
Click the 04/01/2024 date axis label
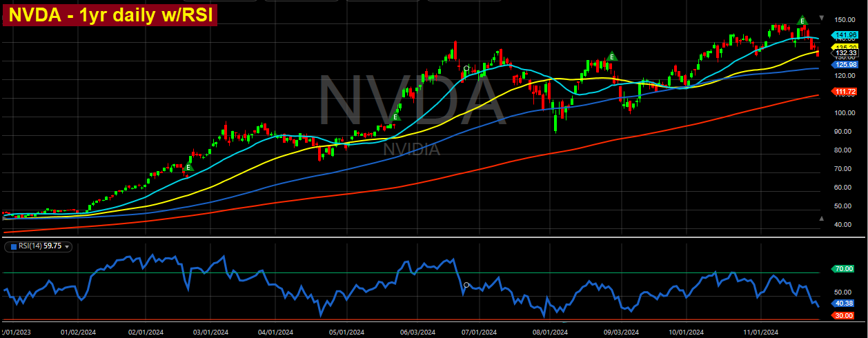275,332
